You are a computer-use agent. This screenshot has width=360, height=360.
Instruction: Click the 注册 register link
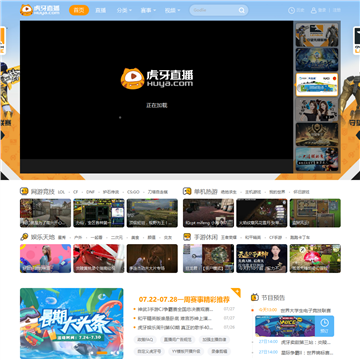tap(337, 10)
